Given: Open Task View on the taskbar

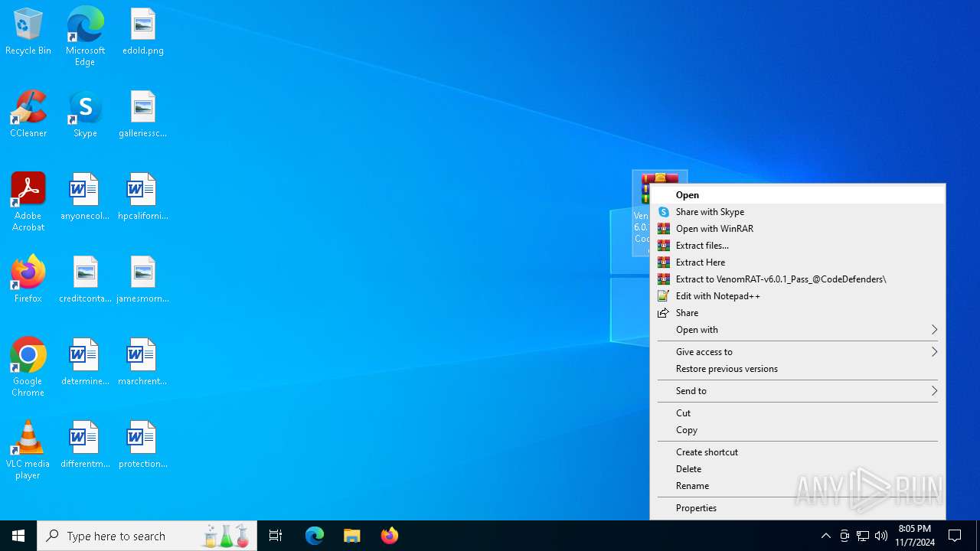Looking at the screenshot, I should (276, 536).
